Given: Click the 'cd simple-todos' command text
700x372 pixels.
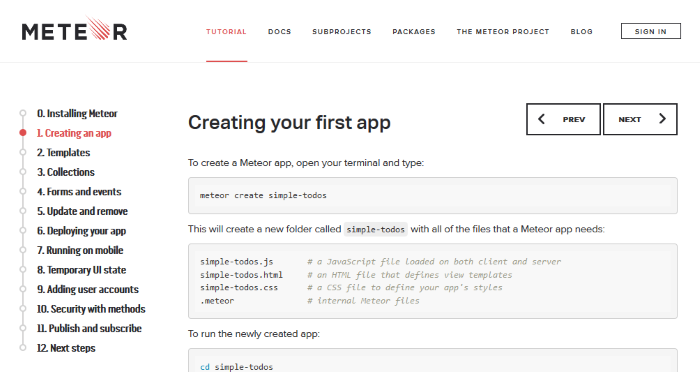Looking at the screenshot, I should coord(236,367).
